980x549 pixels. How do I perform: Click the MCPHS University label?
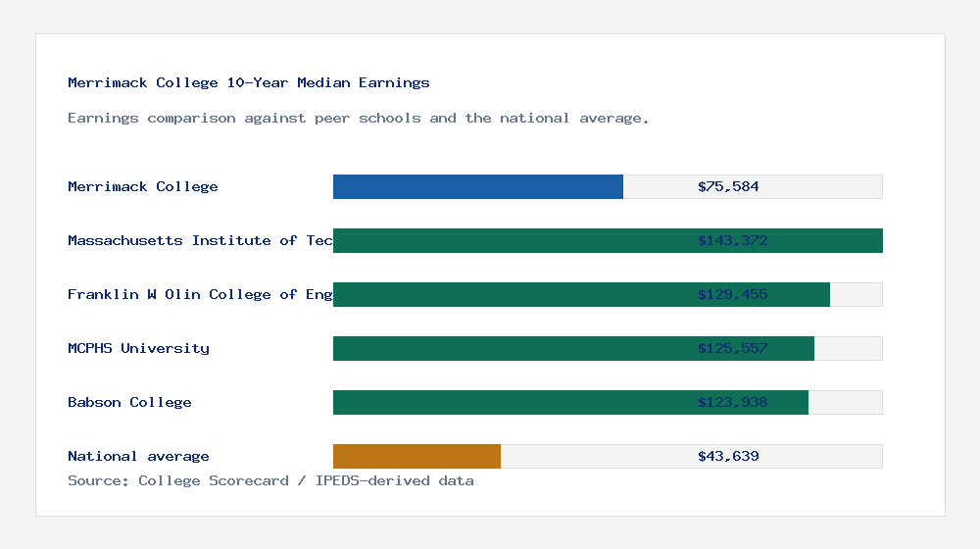(138, 348)
